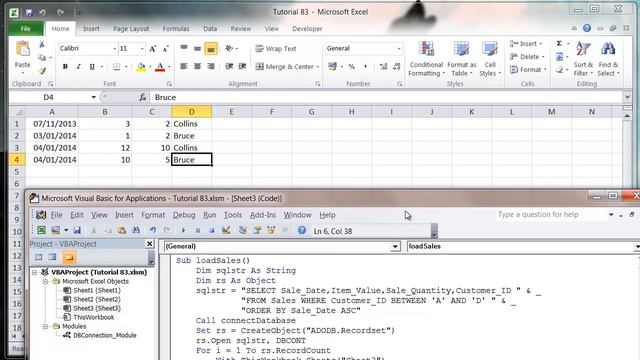Open Format as Table gallery
The width and height of the screenshot is (640, 360).
462,59
